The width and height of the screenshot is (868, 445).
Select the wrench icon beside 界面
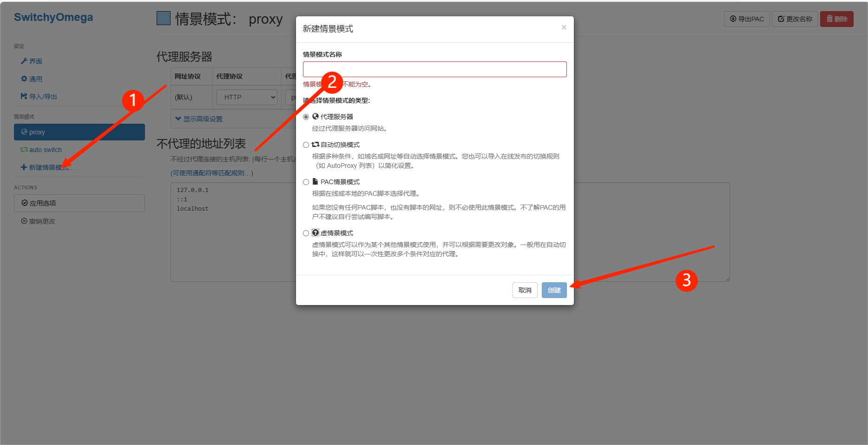23,61
